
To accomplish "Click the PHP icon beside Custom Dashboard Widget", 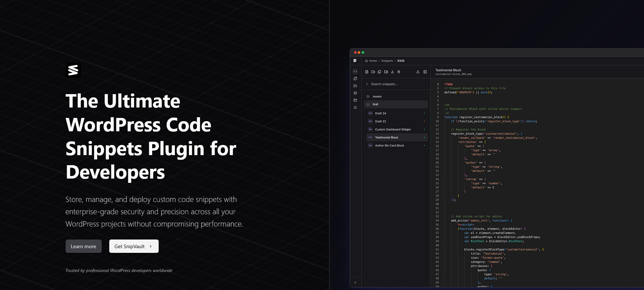I will [x=370, y=129].
